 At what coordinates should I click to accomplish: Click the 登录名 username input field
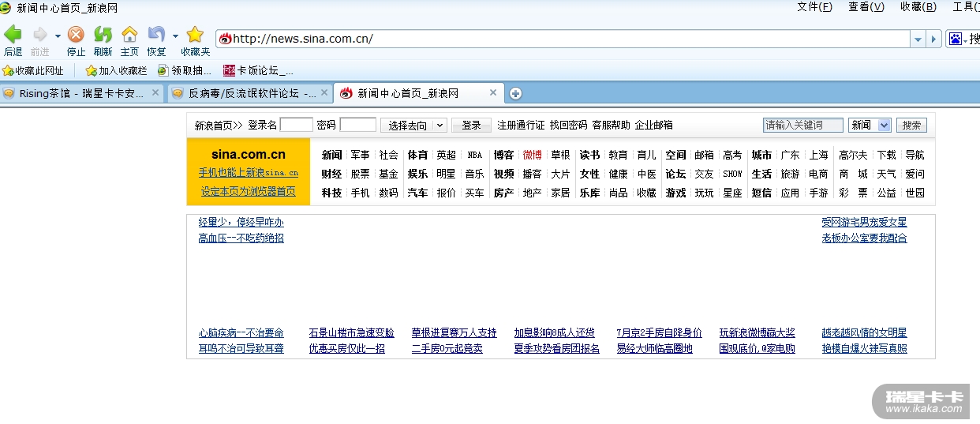(x=297, y=125)
